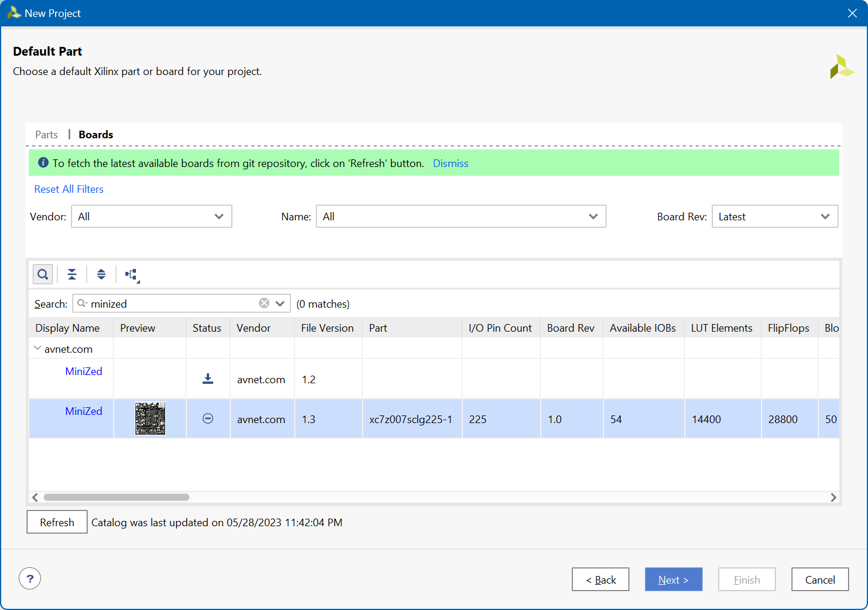Click the magnifier icon inside the search field
The image size is (868, 610).
[82, 303]
